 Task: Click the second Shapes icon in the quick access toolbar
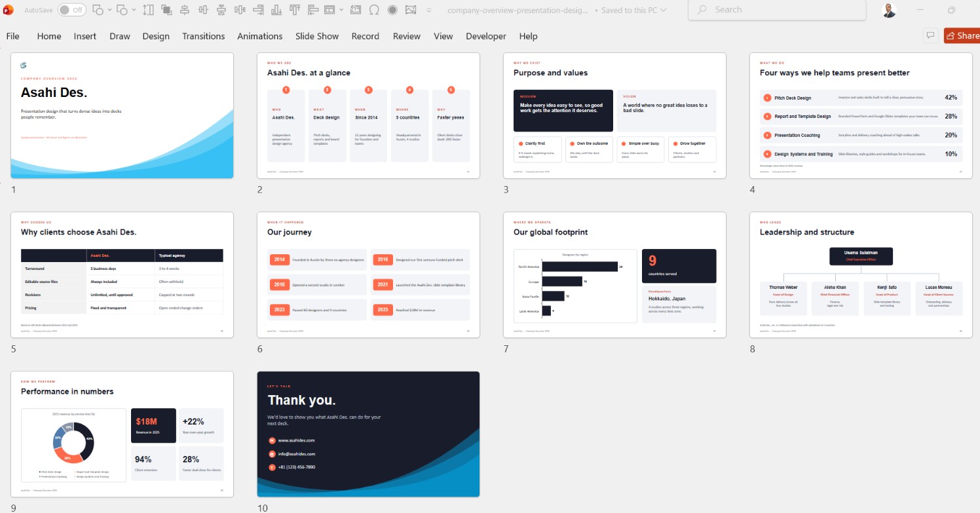pos(123,10)
